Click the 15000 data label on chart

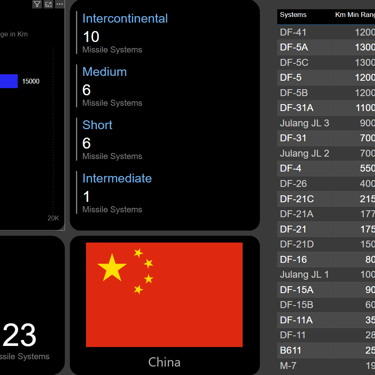click(31, 81)
